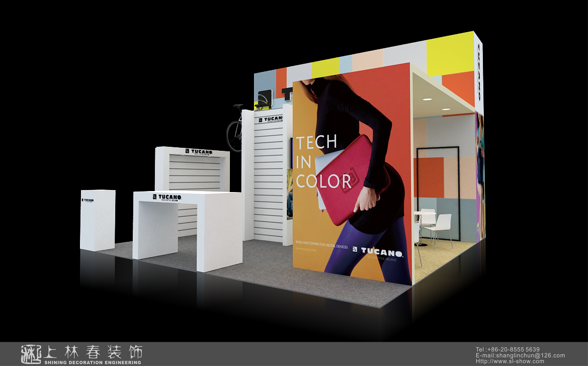Viewport: 588px width, 366px height.
Task: Select the Tel +86-20-8555 5639 phone number
Action: point(508,349)
